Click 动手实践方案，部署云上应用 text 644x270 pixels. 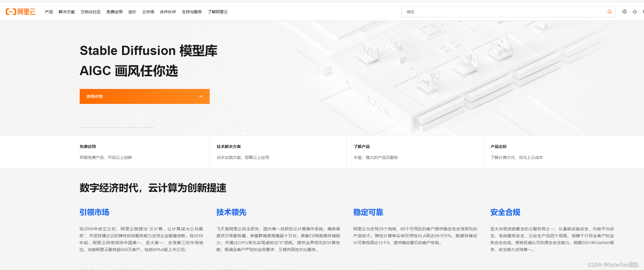click(243, 157)
